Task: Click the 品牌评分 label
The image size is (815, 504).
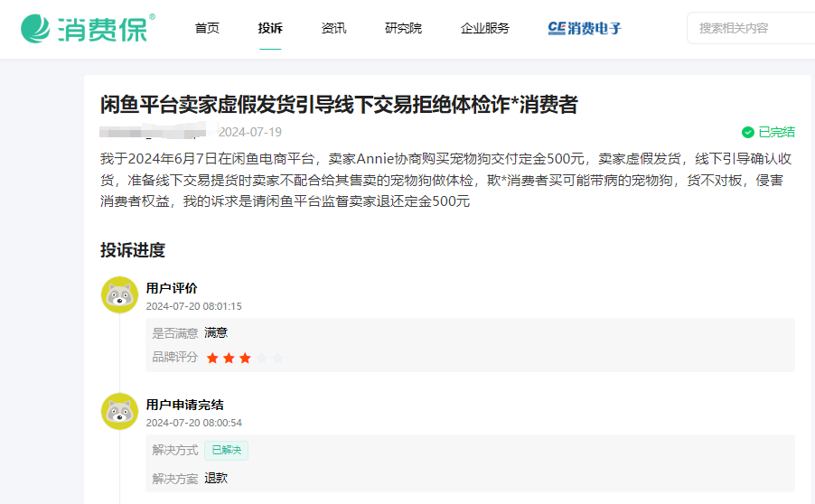Action: pyautogui.click(x=175, y=358)
